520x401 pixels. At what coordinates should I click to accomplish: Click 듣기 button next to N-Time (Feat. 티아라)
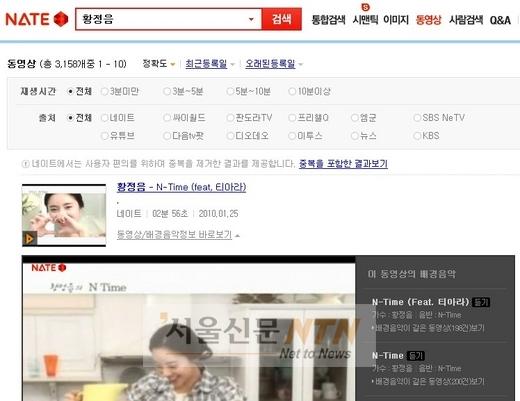[x=481, y=302]
